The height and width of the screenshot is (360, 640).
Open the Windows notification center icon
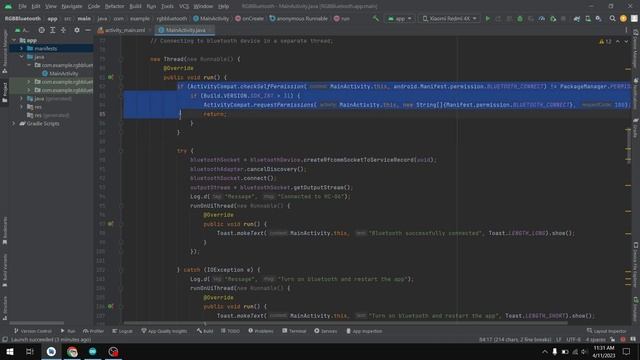point(626,351)
